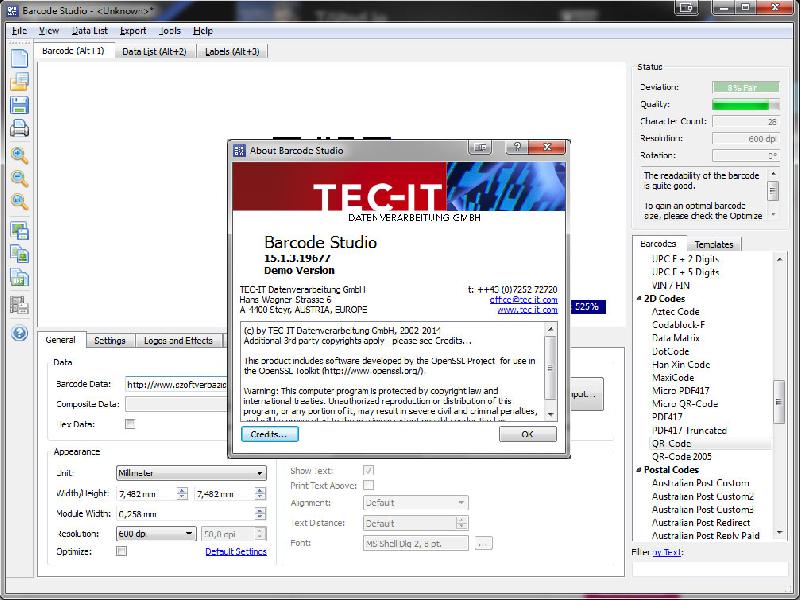800x600 pixels.
Task: Open the Resolution 600 dpi dropdown
Action: [x=156, y=534]
